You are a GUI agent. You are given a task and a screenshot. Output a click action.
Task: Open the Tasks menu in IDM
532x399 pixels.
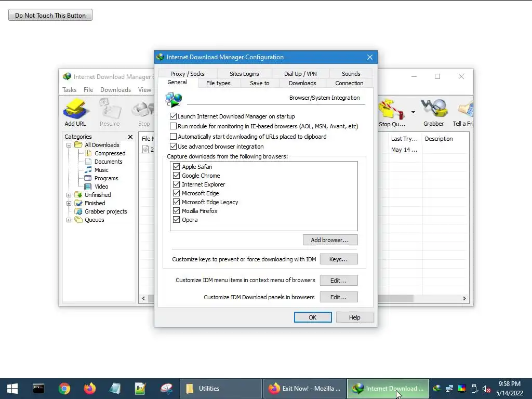[x=70, y=90]
